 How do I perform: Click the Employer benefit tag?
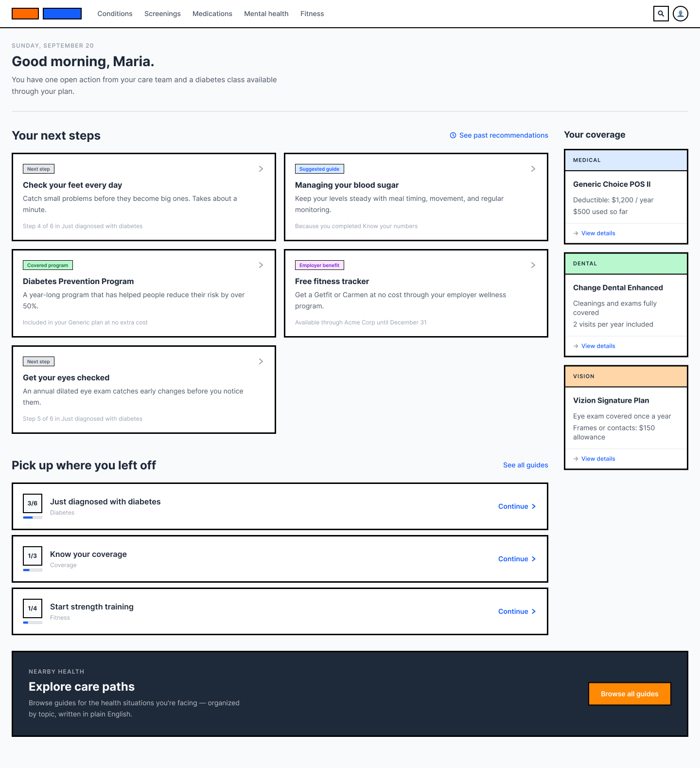[319, 265]
